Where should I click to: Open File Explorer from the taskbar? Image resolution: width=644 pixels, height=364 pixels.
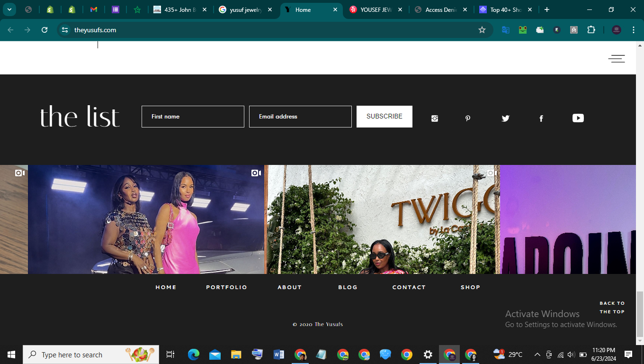(x=236, y=355)
